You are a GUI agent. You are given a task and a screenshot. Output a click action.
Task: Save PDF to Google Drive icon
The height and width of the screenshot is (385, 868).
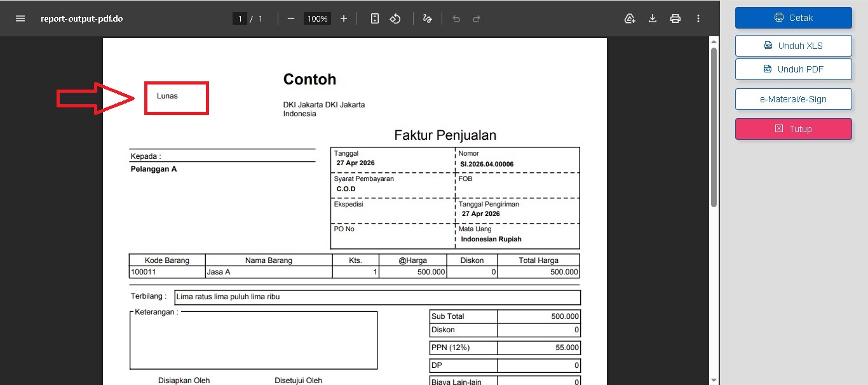(630, 18)
